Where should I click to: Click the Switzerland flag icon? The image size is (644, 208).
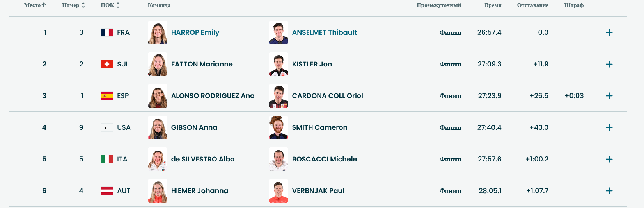(107, 64)
